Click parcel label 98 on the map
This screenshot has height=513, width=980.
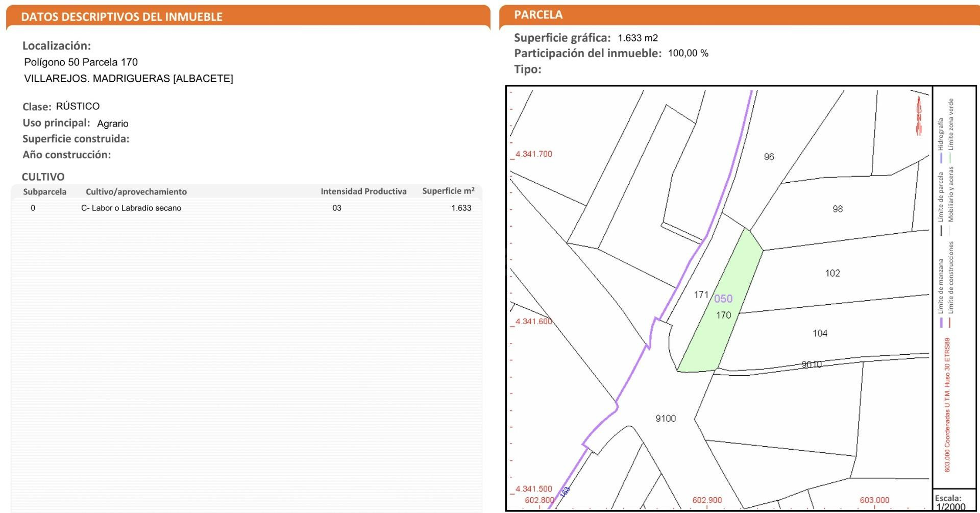click(838, 209)
